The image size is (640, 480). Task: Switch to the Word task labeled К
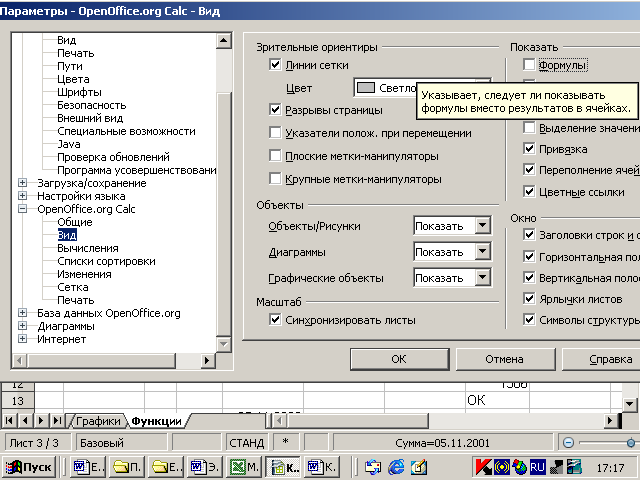point(323,467)
